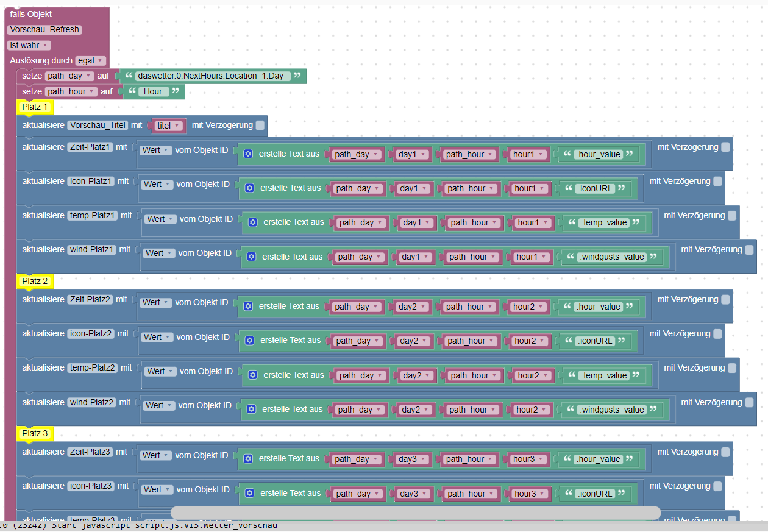Image resolution: width=768 pixels, height=532 pixels.
Task: Edit '.temp_value' text in temp-Platz1 row
Action: pyautogui.click(x=604, y=222)
